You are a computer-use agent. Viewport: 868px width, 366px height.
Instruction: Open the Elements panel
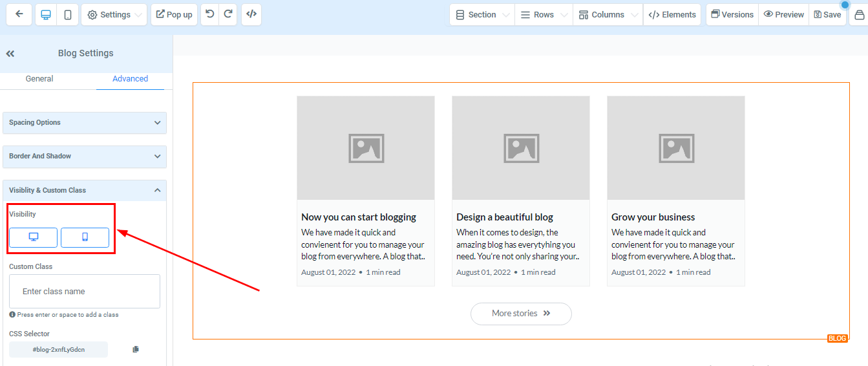click(672, 14)
